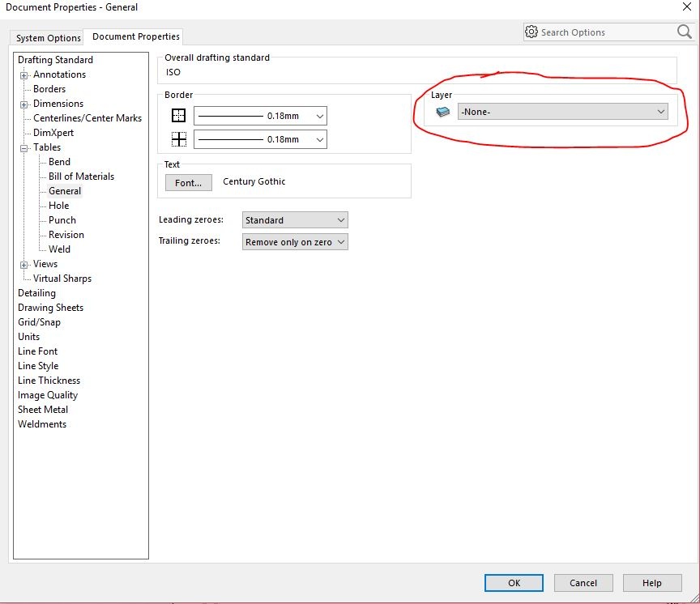Open the Weldments settings
Viewport: 700px width, 604px height.
[42, 423]
